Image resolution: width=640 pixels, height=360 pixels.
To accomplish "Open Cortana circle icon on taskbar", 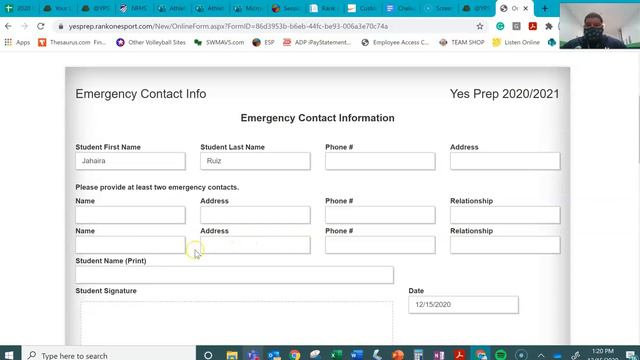I will click(208, 355).
